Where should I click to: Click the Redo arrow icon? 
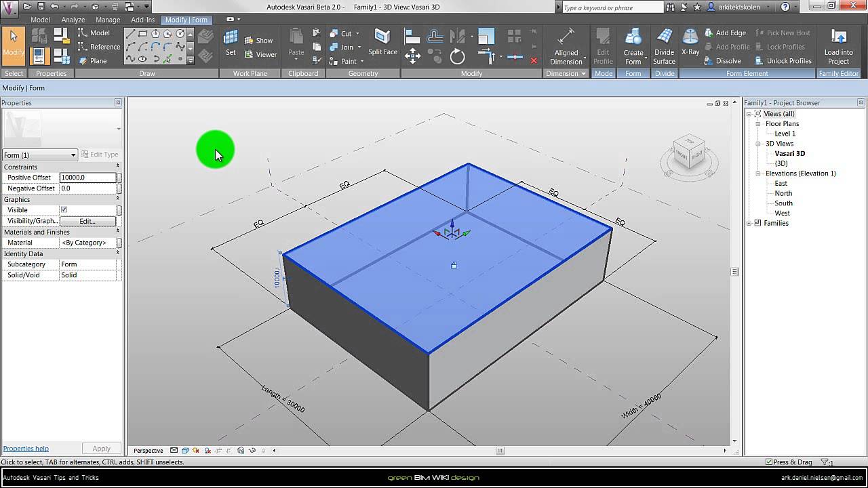click(x=73, y=7)
